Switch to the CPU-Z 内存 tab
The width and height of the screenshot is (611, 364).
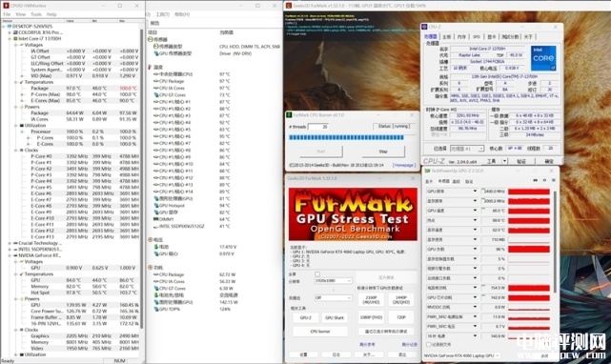(x=461, y=36)
